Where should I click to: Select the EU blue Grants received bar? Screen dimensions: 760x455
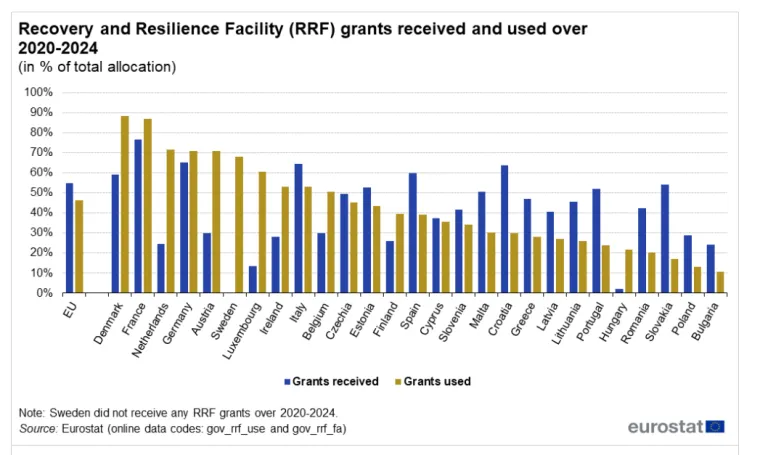click(x=69, y=238)
